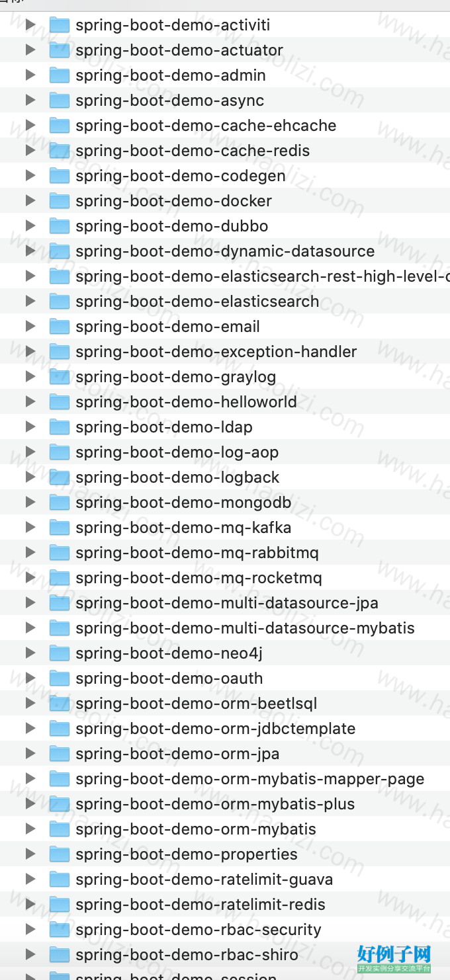
Task: Open the disclosure arrow of spring-boot-demo-elasticsearch-rest-high-level
Action: coord(30,276)
